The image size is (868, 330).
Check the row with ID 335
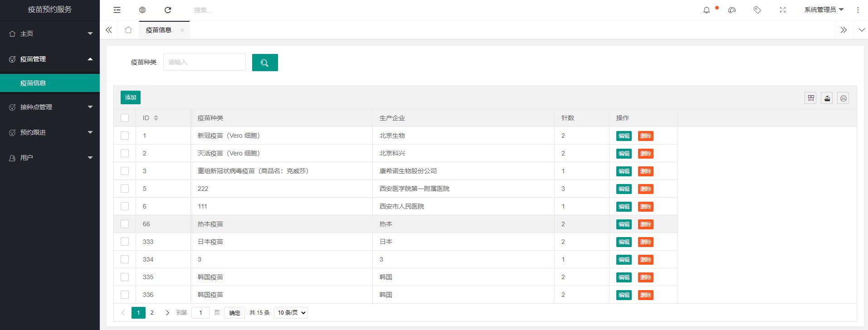[x=125, y=277]
